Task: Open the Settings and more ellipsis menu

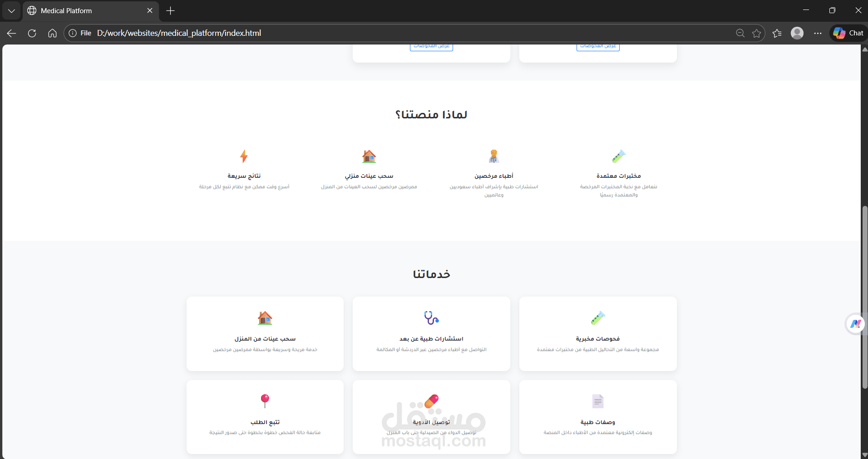Action: (818, 33)
